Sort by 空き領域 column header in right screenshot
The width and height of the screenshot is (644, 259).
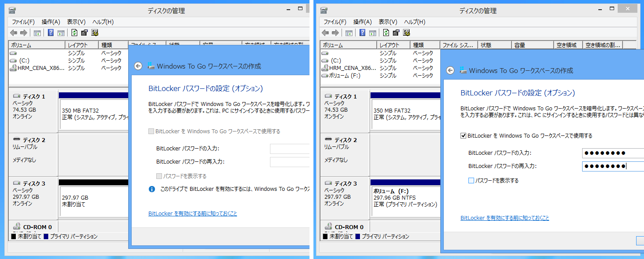coord(568,45)
